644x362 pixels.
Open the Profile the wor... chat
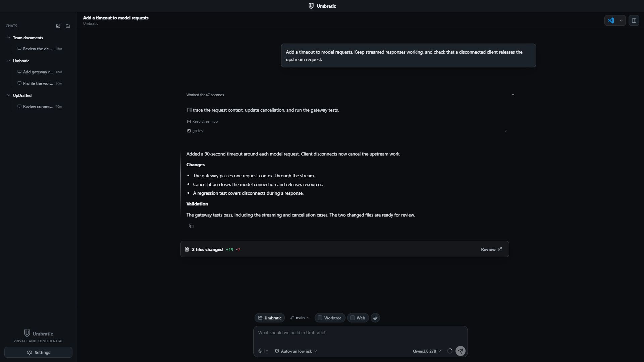pyautogui.click(x=40, y=83)
